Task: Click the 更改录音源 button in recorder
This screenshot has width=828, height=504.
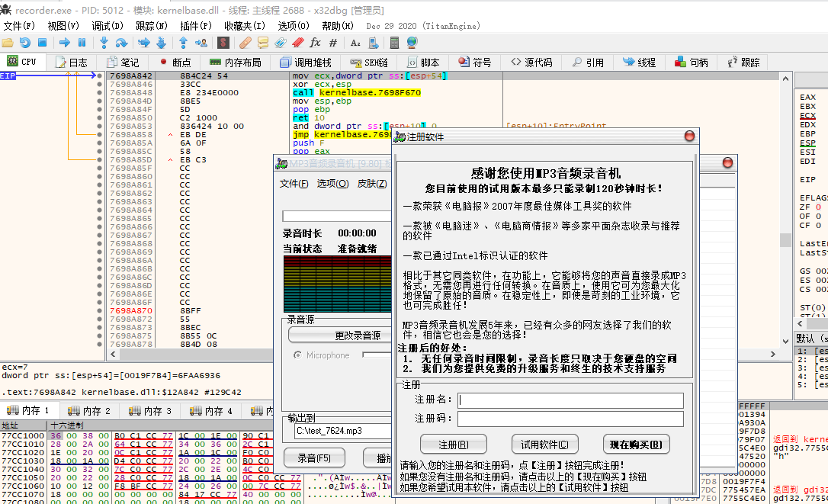Action: (341, 335)
